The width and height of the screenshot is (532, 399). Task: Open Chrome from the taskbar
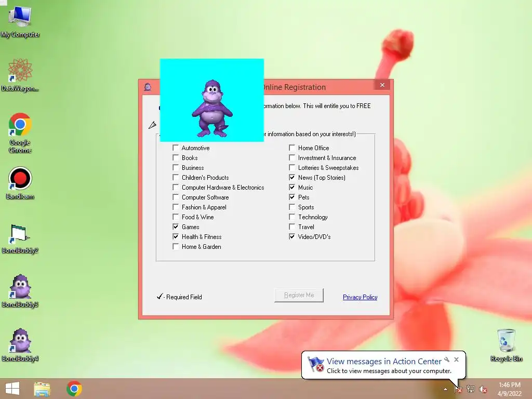click(x=74, y=389)
